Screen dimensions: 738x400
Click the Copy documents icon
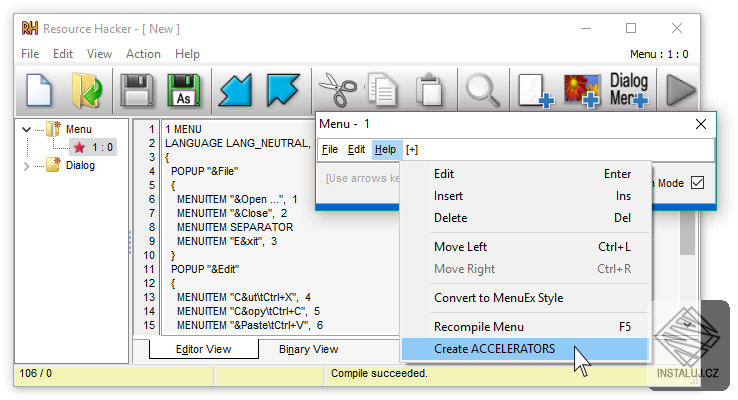[x=382, y=89]
